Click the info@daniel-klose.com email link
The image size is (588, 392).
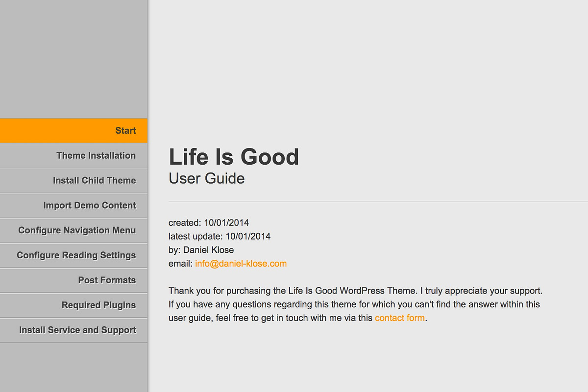pyautogui.click(x=241, y=264)
